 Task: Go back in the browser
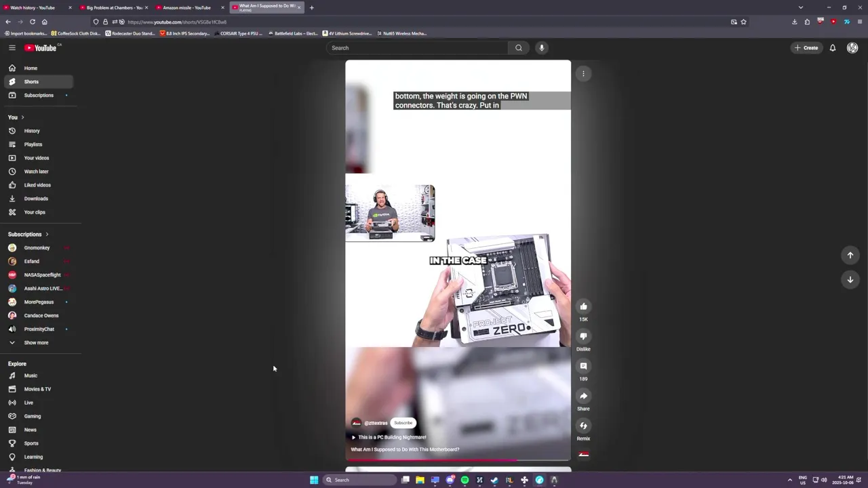8,22
